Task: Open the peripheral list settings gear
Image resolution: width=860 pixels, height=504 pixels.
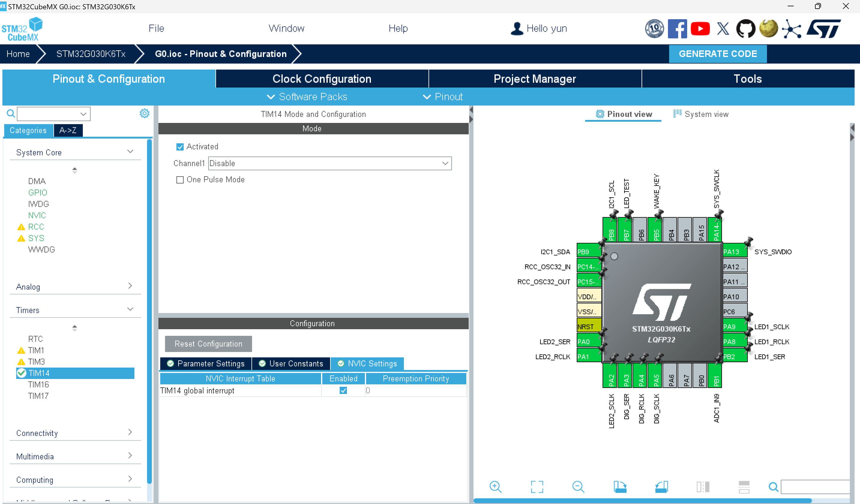Action: pyautogui.click(x=144, y=114)
